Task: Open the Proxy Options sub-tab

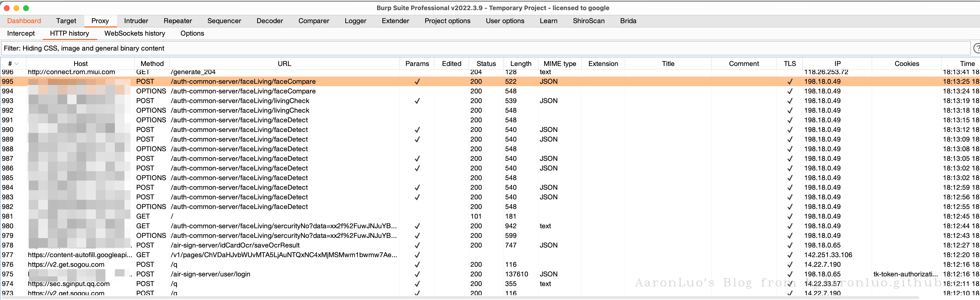Action: click(192, 33)
